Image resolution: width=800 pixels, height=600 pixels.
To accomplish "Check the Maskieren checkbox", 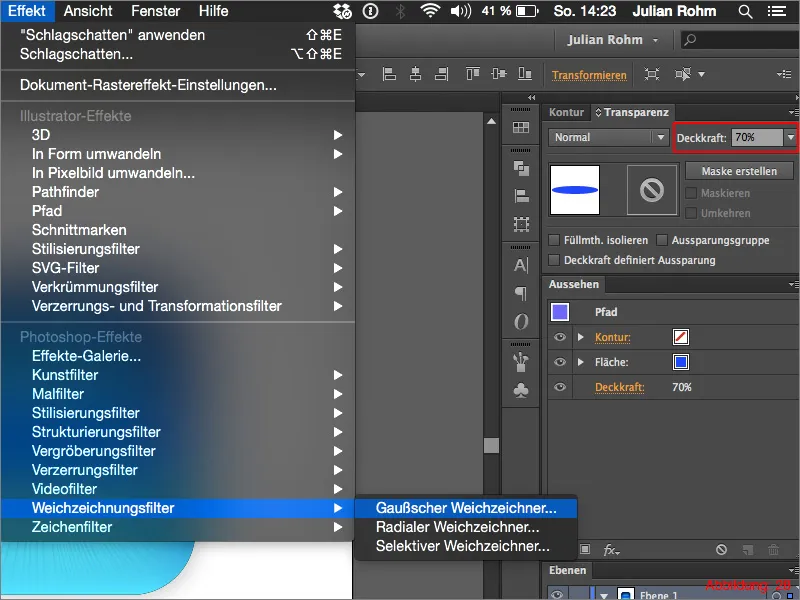I will [691, 193].
